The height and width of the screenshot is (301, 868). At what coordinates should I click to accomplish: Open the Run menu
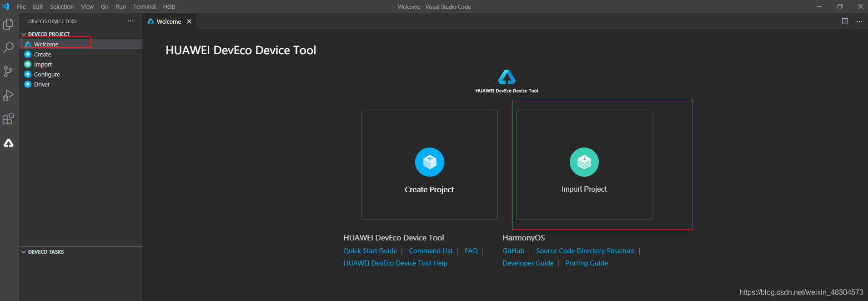(120, 6)
